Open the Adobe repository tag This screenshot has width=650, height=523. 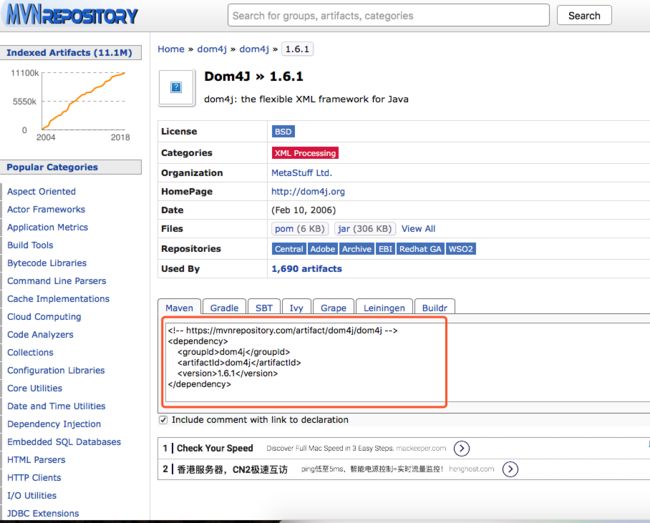[323, 249]
